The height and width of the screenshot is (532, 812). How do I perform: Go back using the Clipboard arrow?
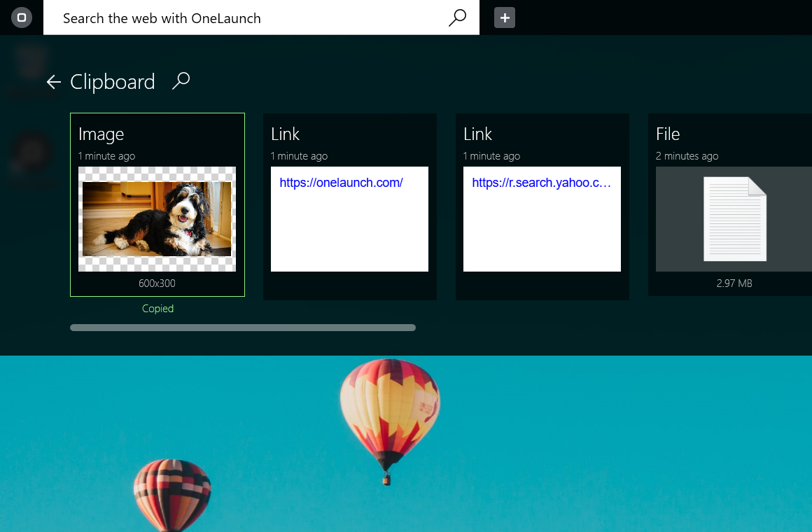(x=54, y=82)
